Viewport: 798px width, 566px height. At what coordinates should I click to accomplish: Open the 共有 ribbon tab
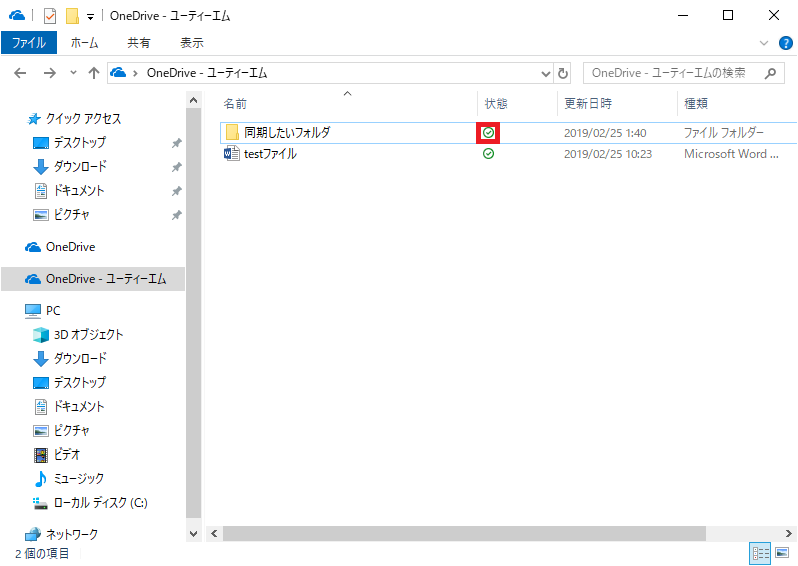coord(138,43)
